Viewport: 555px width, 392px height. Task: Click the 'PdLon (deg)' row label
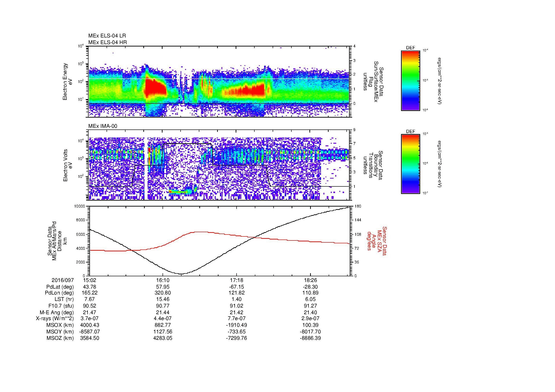coord(60,293)
